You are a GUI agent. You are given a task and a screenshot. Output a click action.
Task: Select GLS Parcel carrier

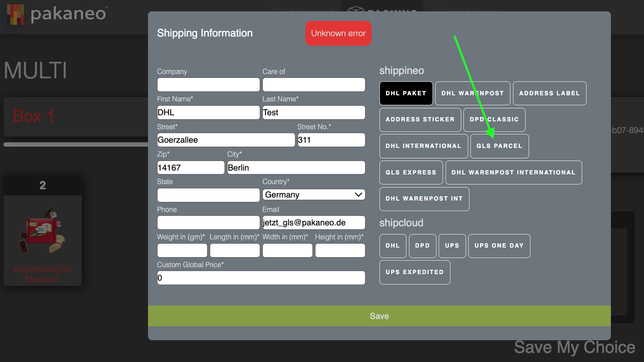[500, 146]
